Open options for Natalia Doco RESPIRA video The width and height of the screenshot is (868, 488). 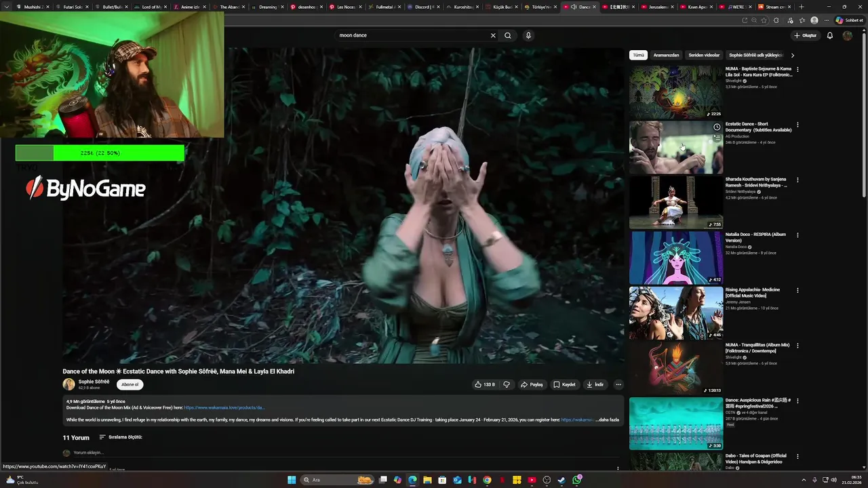click(797, 235)
